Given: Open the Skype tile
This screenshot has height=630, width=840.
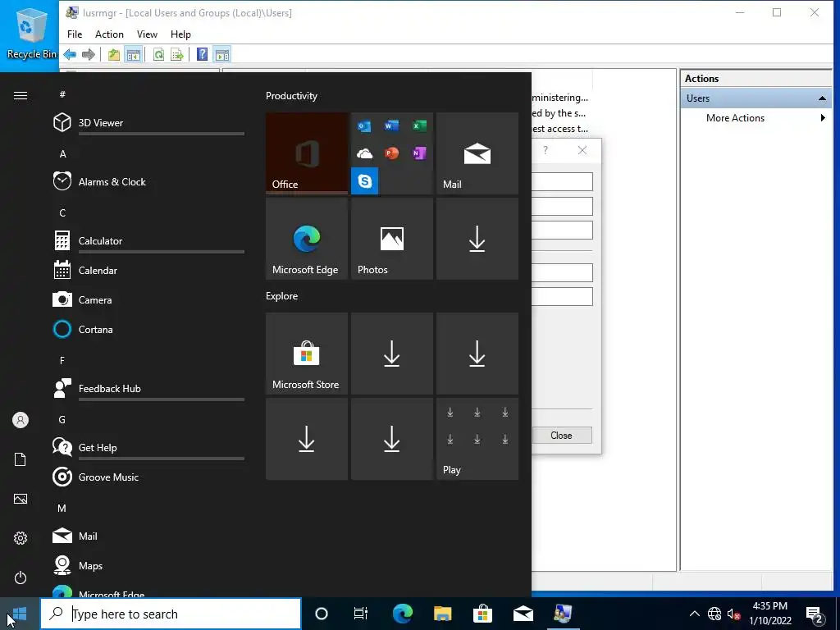Looking at the screenshot, I should click(x=364, y=180).
